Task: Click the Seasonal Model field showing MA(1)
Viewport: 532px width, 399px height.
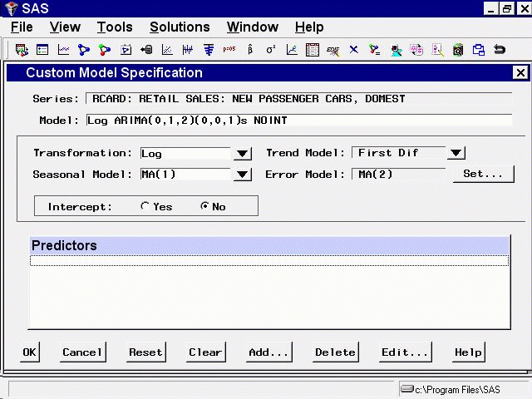Action: (x=185, y=175)
